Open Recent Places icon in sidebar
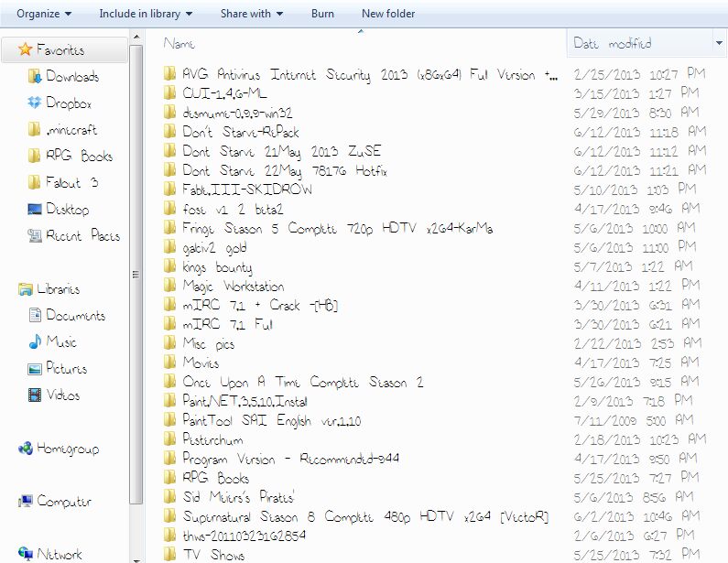 click(35, 236)
